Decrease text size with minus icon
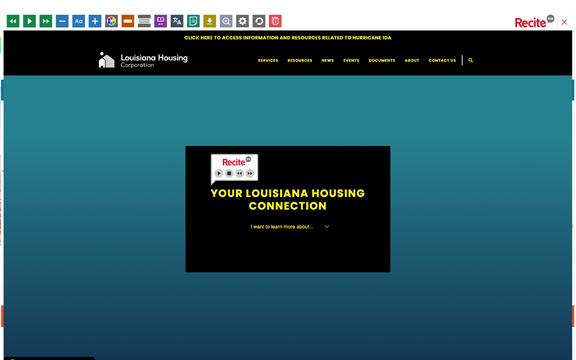This screenshot has height=360, width=576. coord(62,21)
